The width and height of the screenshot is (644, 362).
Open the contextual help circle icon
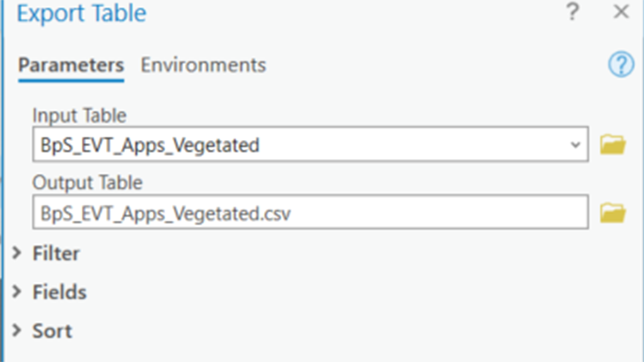(x=621, y=64)
